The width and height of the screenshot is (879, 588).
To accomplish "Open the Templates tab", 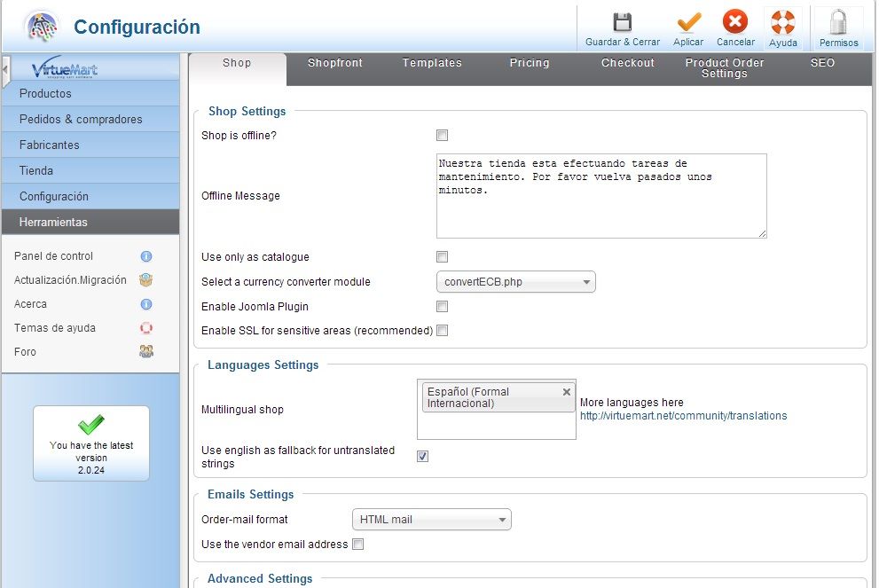I will point(432,63).
